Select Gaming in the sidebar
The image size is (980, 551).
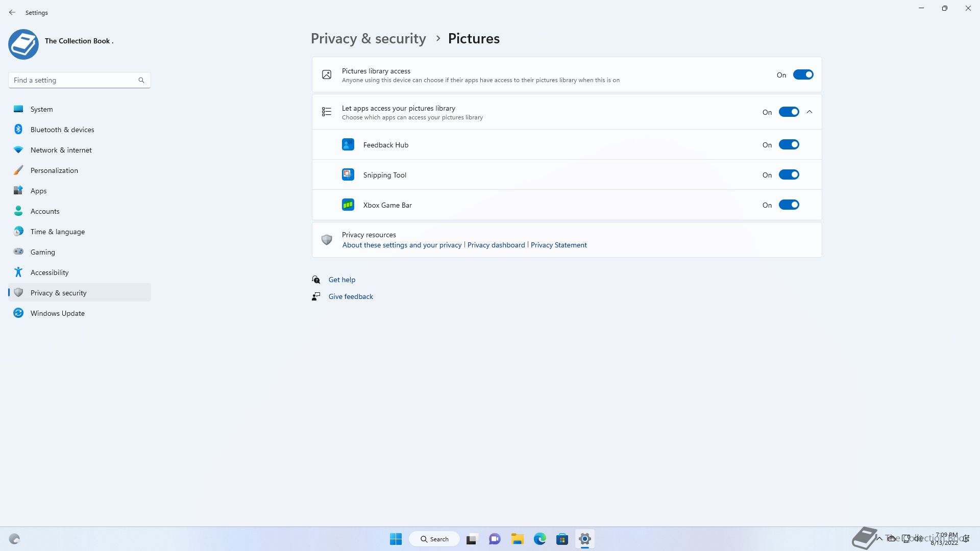(80, 252)
